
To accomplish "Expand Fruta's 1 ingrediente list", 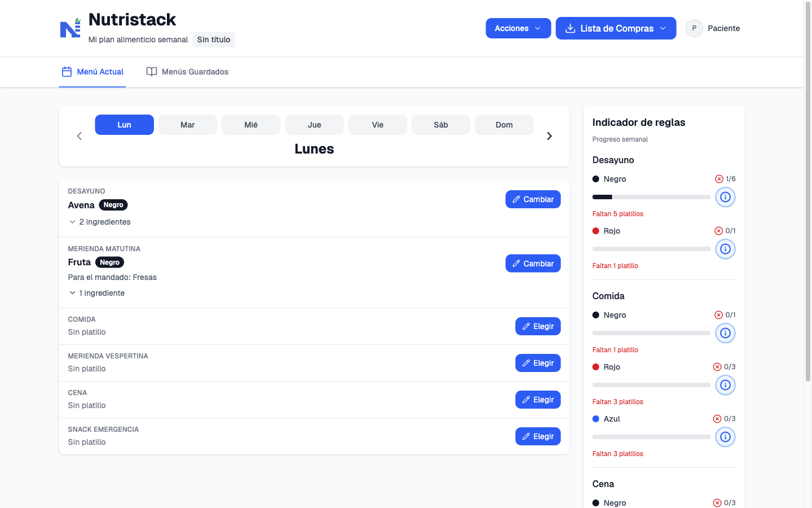I will tap(97, 293).
